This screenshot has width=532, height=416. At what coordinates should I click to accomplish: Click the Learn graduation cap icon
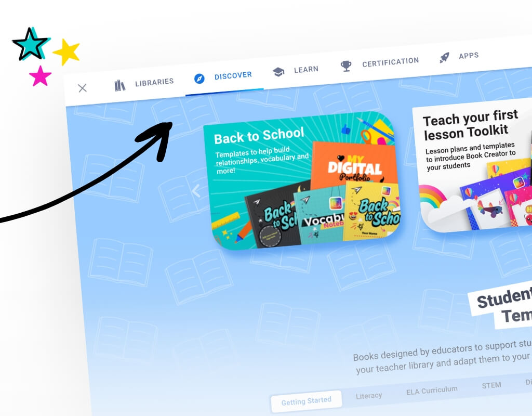pyautogui.click(x=278, y=72)
